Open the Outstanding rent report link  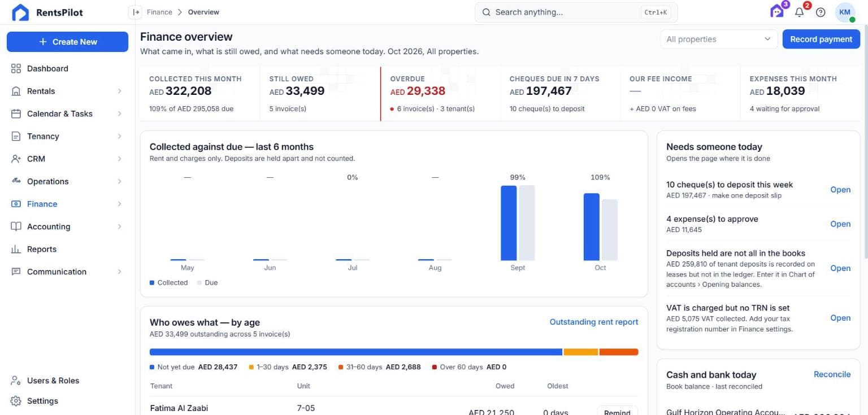(x=594, y=322)
